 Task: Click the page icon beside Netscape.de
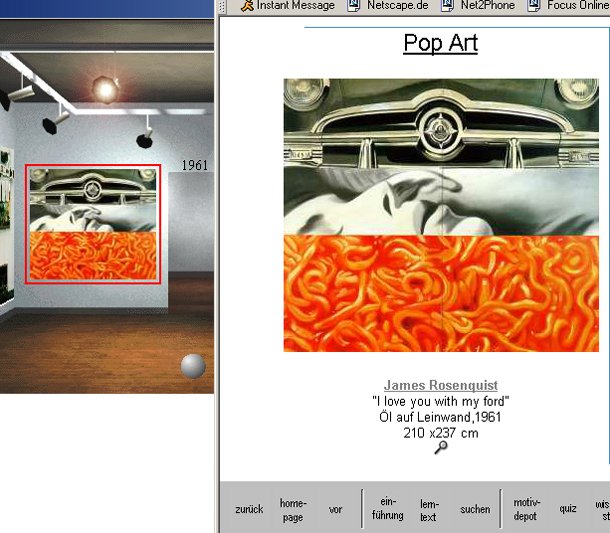(354, 5)
